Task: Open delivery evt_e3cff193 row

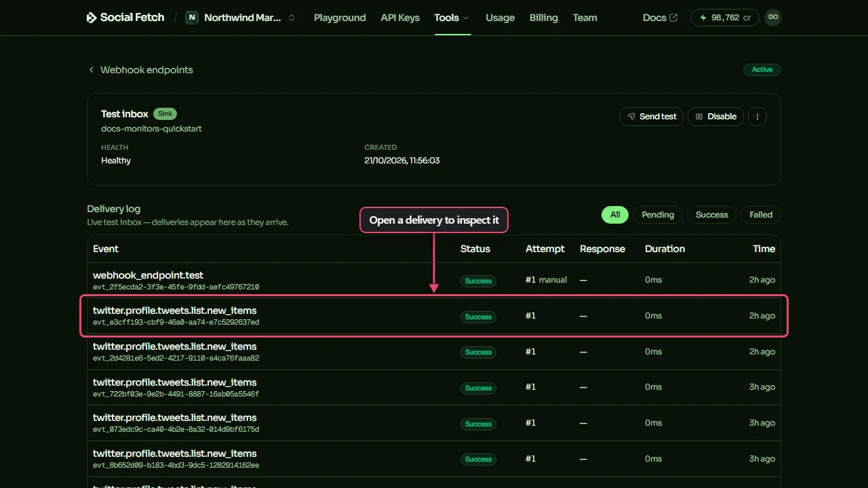Action: coord(434,316)
